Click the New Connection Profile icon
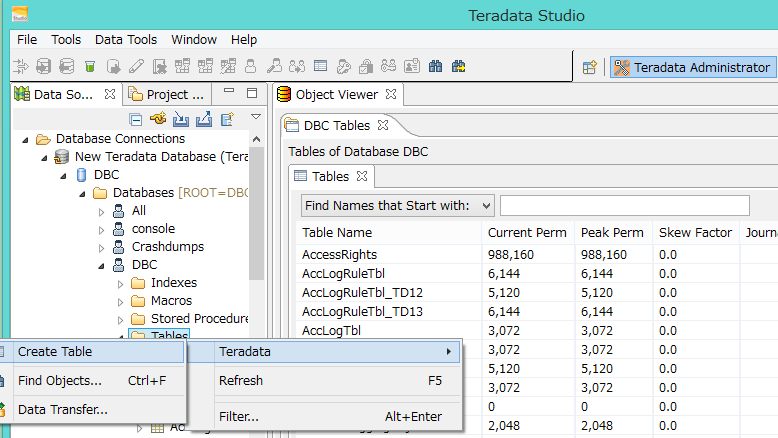Screen dimensions: 778x438 [158, 119]
